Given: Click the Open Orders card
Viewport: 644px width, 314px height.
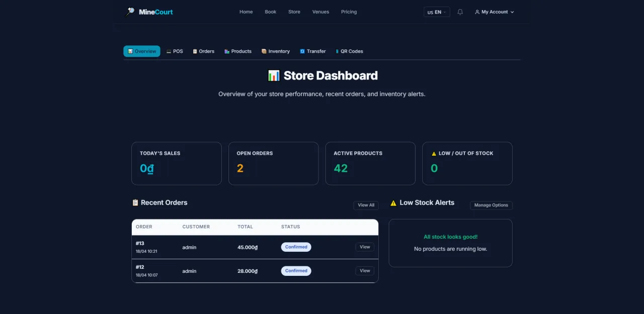Looking at the screenshot, I should (273, 163).
